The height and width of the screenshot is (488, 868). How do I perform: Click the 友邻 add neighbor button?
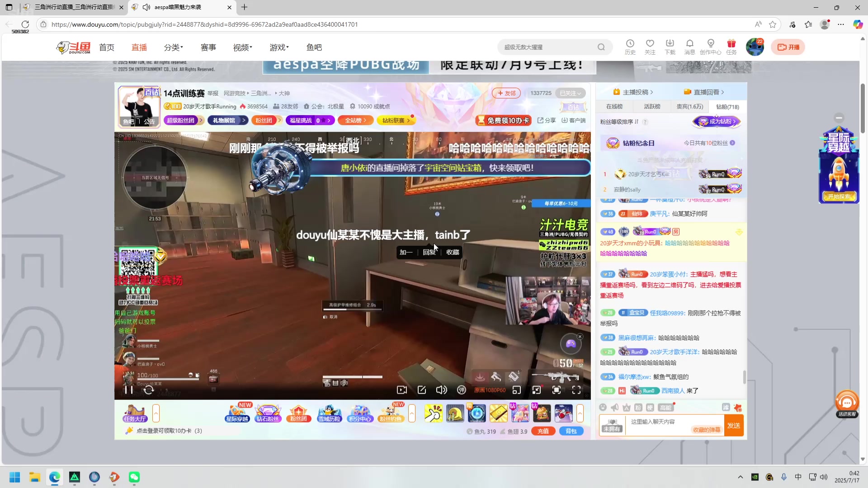tap(506, 94)
